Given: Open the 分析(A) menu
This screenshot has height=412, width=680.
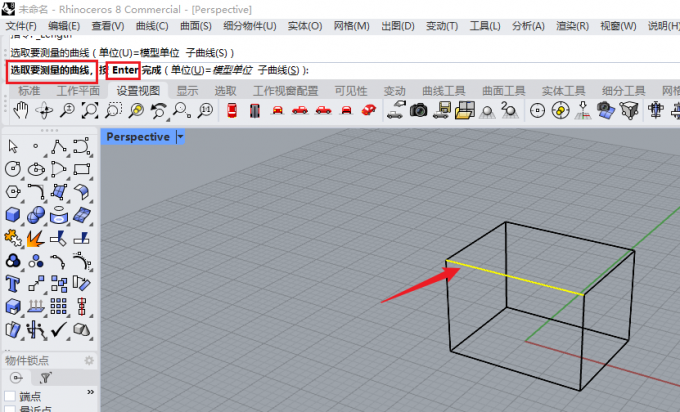Looking at the screenshot, I should pyautogui.click(x=528, y=26).
